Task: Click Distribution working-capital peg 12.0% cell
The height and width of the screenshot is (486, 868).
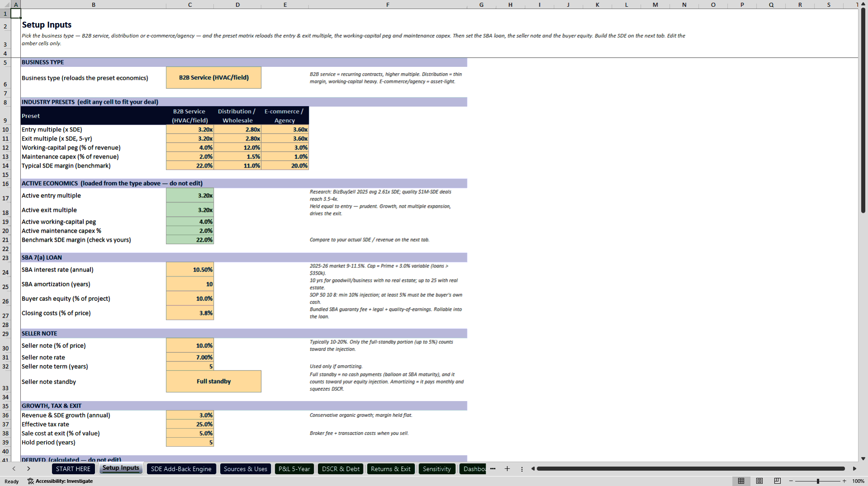Action: [x=237, y=148]
